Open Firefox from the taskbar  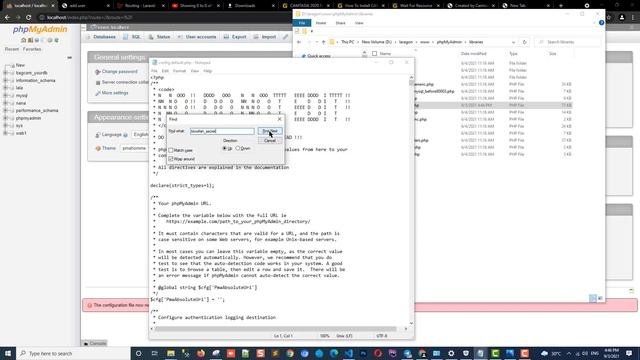(x=201, y=353)
